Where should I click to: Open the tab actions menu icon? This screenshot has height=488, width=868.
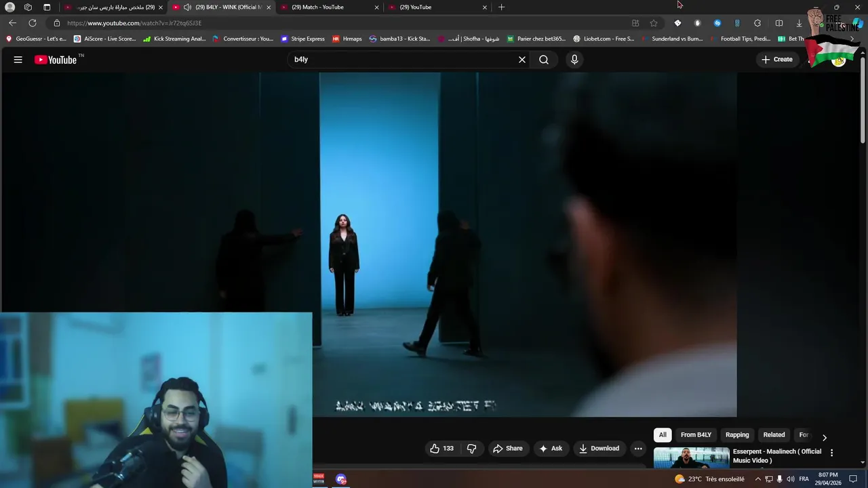47,7
